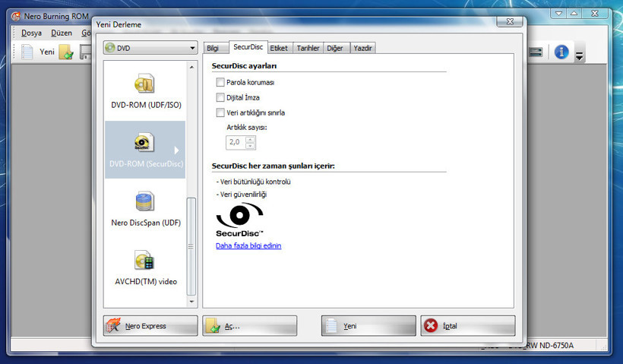Screen dimensions: 623x364
Task: Click the Artıklık sayısı value field
Action: click(x=236, y=142)
